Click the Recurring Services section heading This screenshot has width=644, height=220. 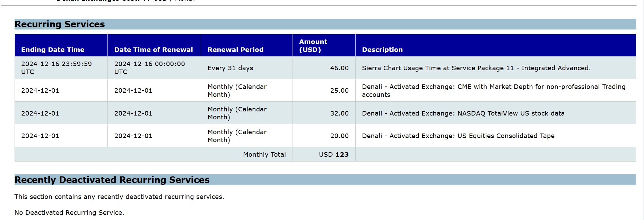[60, 24]
